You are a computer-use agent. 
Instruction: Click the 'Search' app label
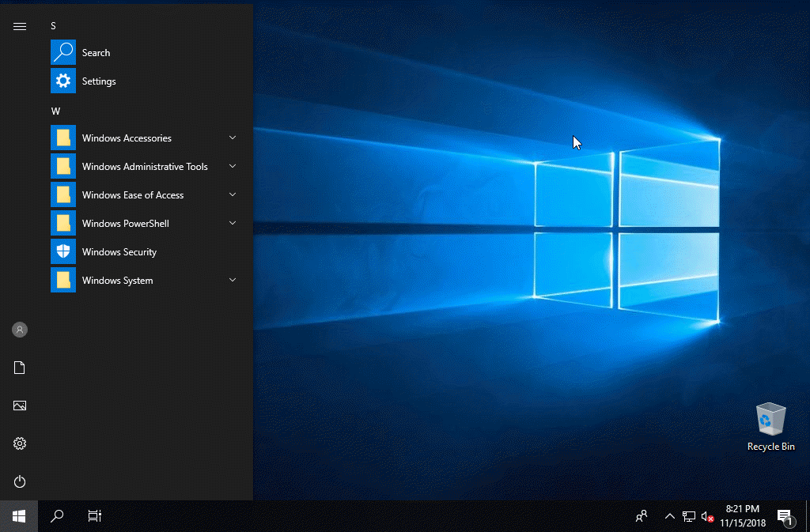[96, 53]
